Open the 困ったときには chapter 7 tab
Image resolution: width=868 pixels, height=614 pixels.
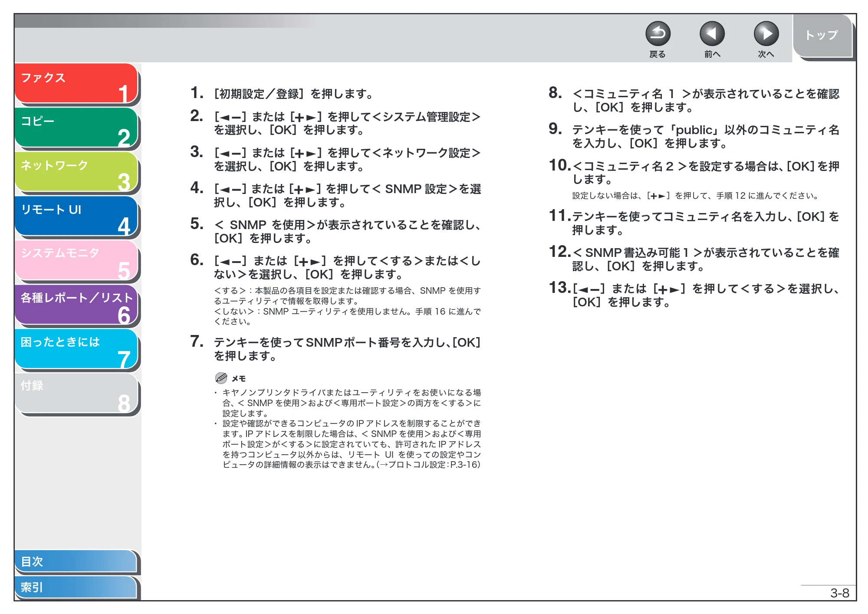tap(76, 349)
